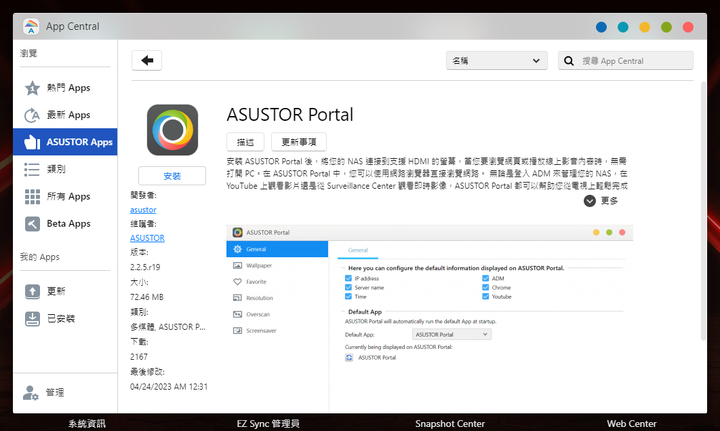The width and height of the screenshot is (720, 431).
Task: Click the star icon for popular apps
Action: [32, 88]
